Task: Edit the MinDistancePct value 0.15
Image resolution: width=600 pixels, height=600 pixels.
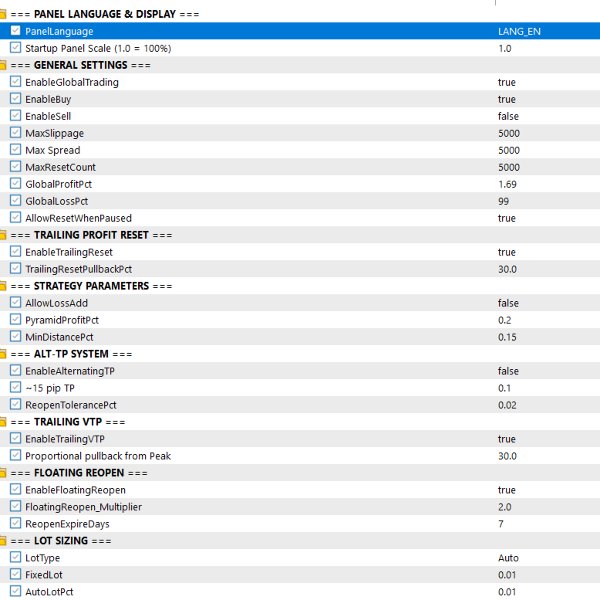Action: coord(507,337)
